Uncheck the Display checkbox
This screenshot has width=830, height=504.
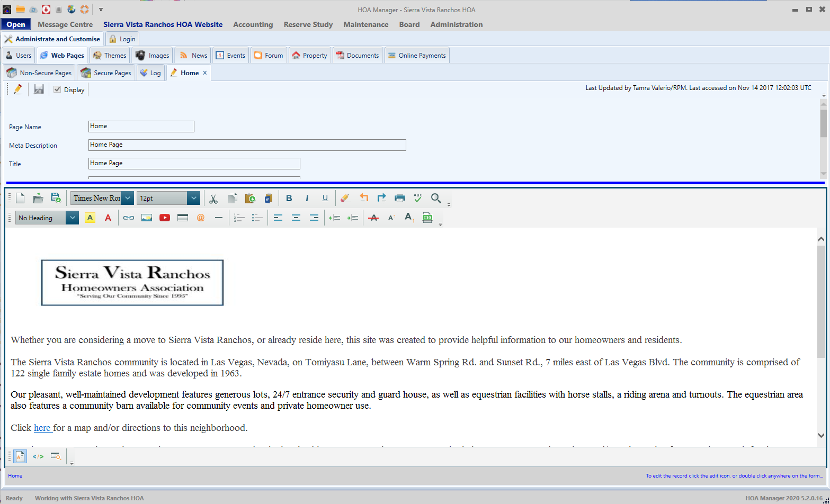pyautogui.click(x=57, y=89)
